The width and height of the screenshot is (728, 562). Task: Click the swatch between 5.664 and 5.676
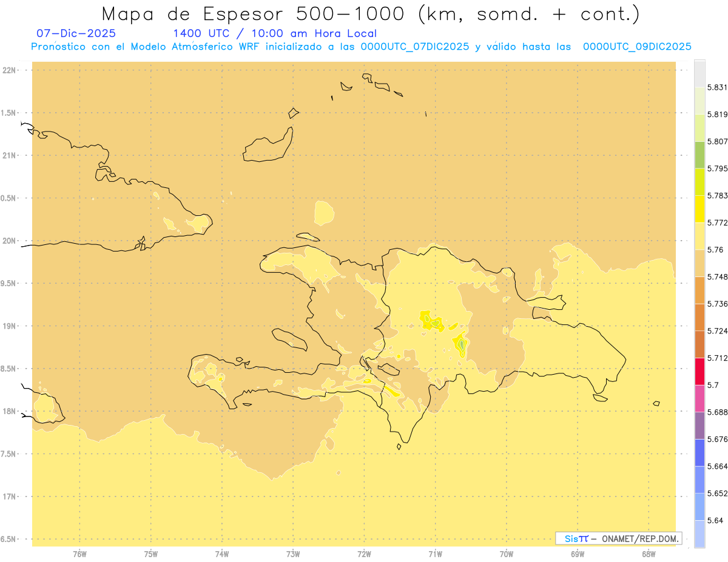point(699,453)
